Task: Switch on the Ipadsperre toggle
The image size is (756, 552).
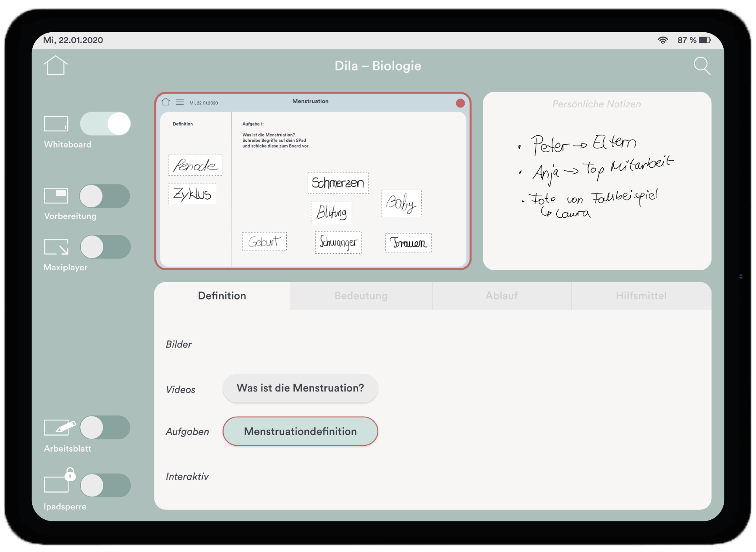Action: tap(105, 485)
